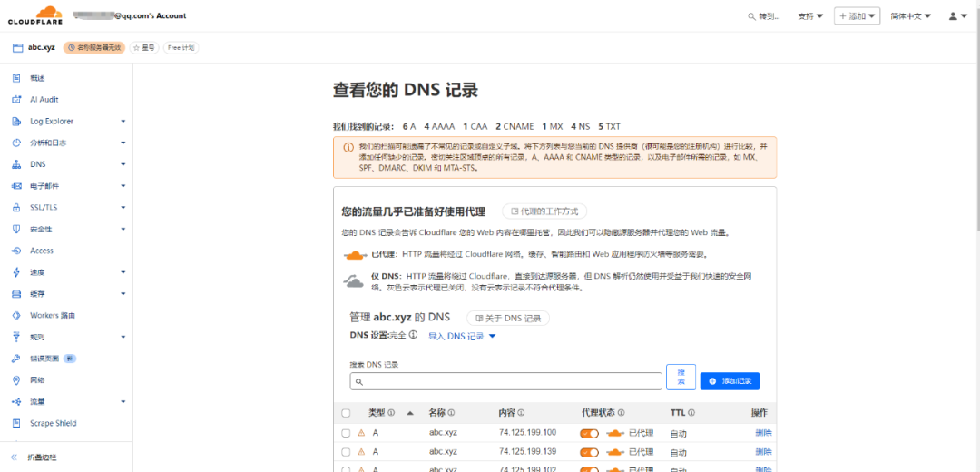980x472 pixels.
Task: Click the Free 计划 badge
Action: click(x=181, y=47)
